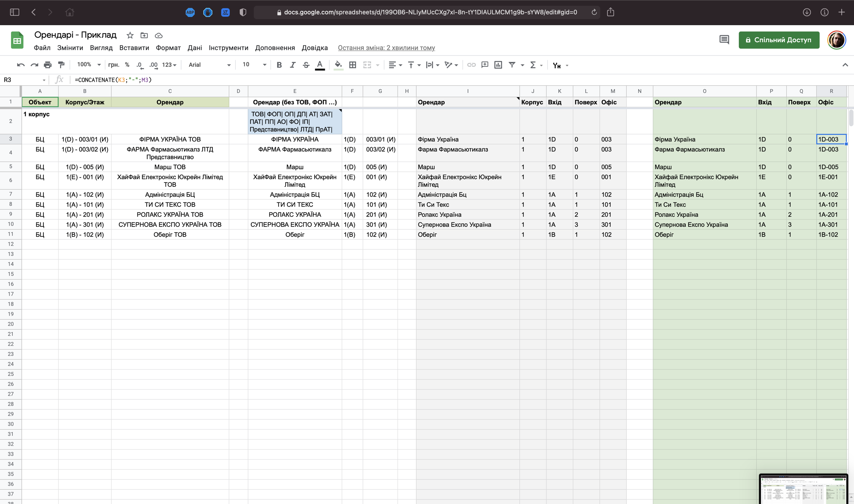Click the insert chart icon
854x504 pixels.
(x=498, y=65)
